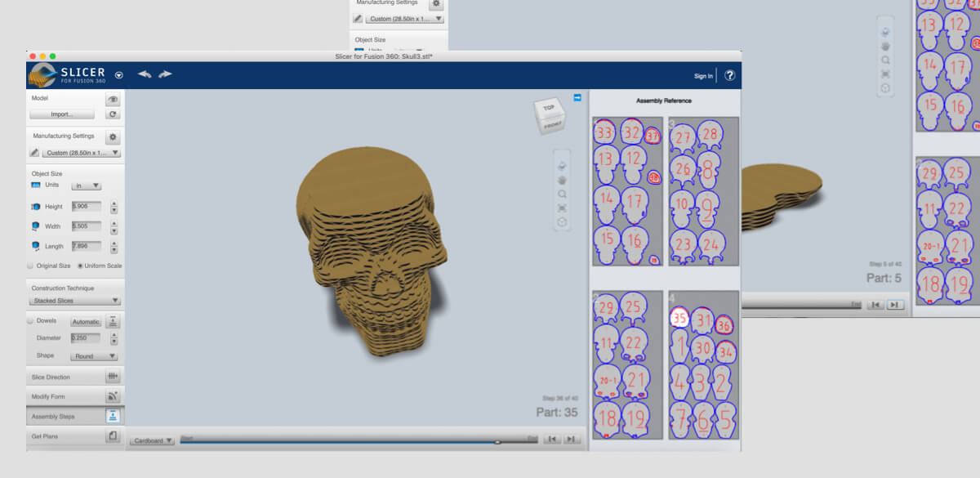Open the Slicer application menu arrow
The height and width of the screenshot is (478, 980).
(x=119, y=75)
